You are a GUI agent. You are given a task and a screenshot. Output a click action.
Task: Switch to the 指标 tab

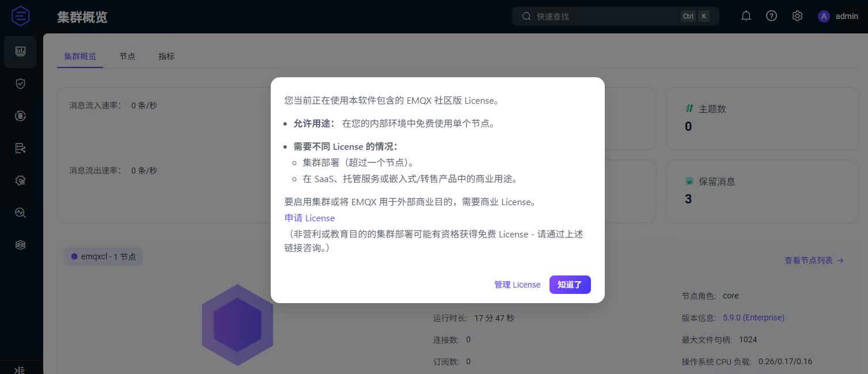(x=166, y=56)
